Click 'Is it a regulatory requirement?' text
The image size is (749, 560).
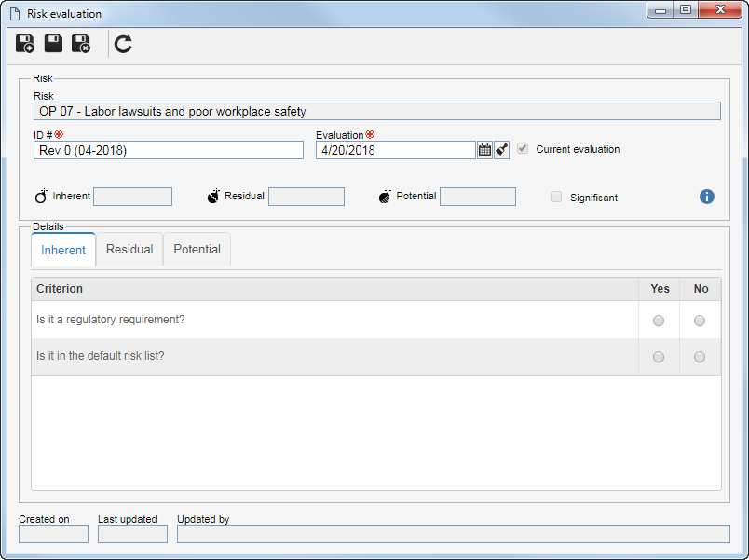[x=110, y=320]
